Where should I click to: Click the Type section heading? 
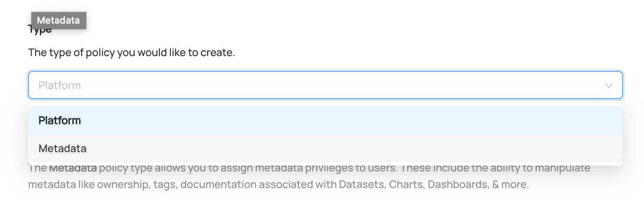(40, 29)
